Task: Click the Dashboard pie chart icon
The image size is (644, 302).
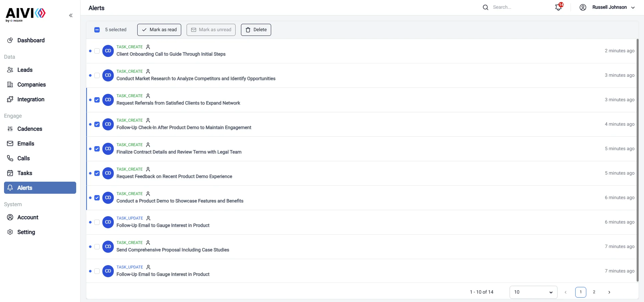Action: click(10, 40)
